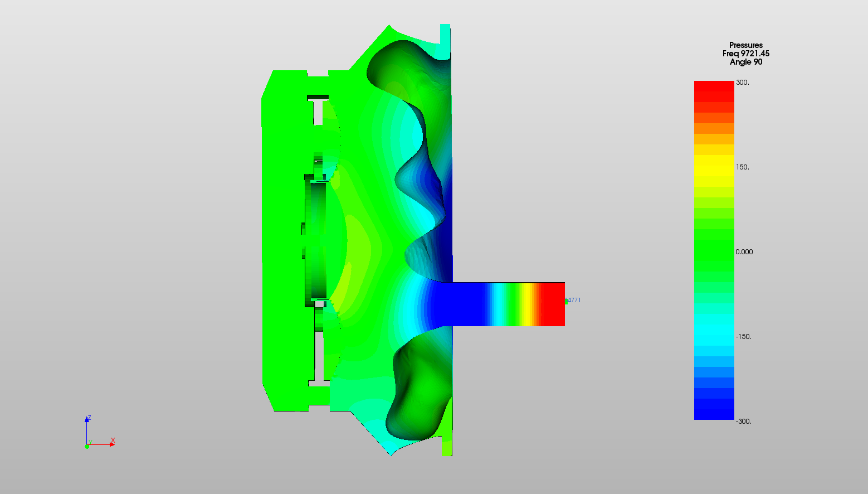Click the -300. minimum legend value
Screen dimensions: 868x494
tap(743, 422)
